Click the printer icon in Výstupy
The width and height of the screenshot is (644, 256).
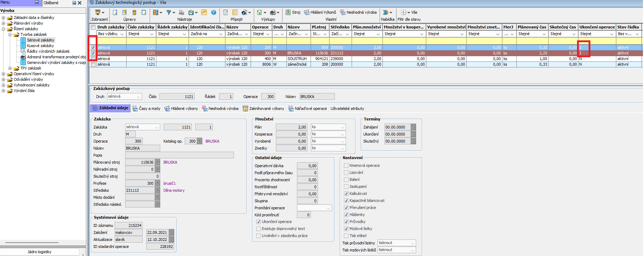(x=273, y=12)
